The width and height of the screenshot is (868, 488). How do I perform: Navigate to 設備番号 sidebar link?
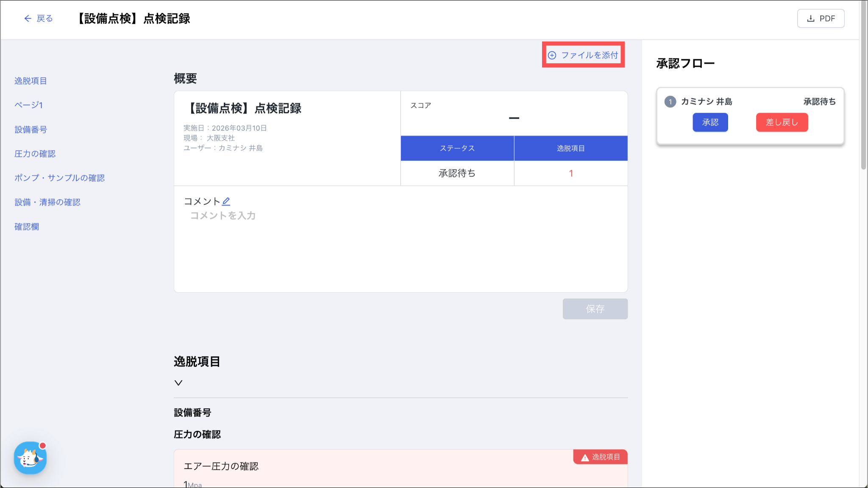click(x=31, y=130)
